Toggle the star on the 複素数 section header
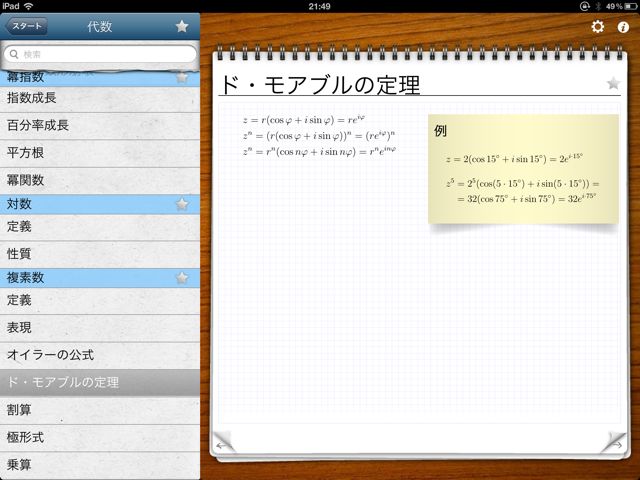The image size is (640, 480). pos(182,278)
